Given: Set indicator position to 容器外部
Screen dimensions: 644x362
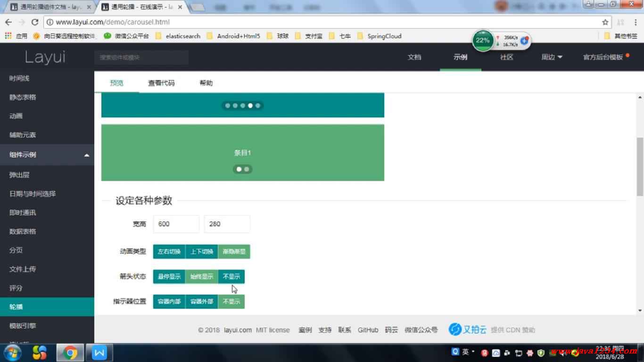Looking at the screenshot, I should [202, 302].
